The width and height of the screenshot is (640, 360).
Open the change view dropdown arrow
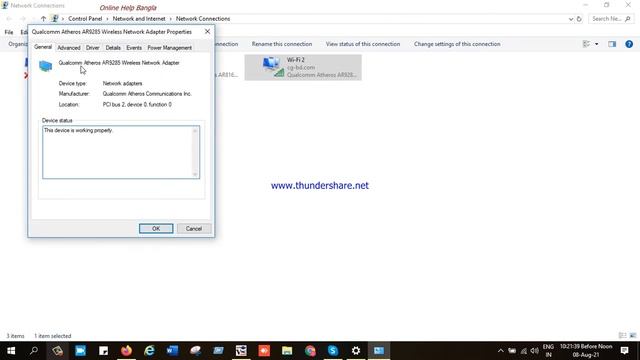click(x=596, y=44)
